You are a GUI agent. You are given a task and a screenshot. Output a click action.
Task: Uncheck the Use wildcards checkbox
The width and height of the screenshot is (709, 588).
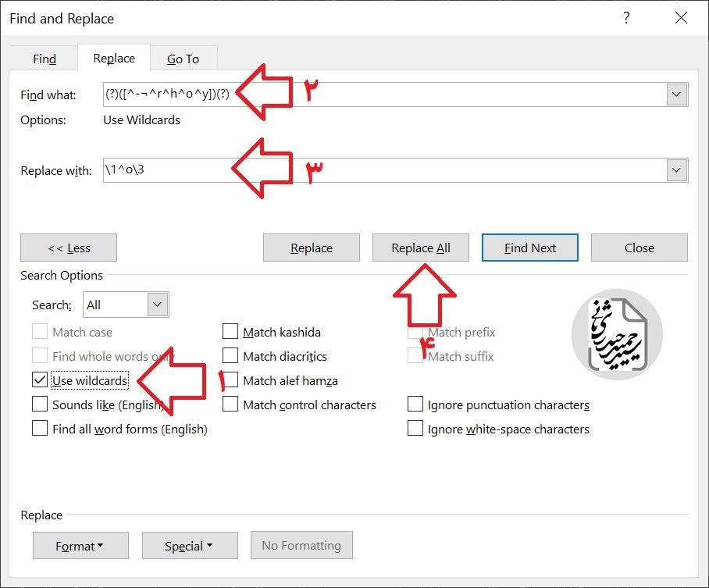pos(40,380)
